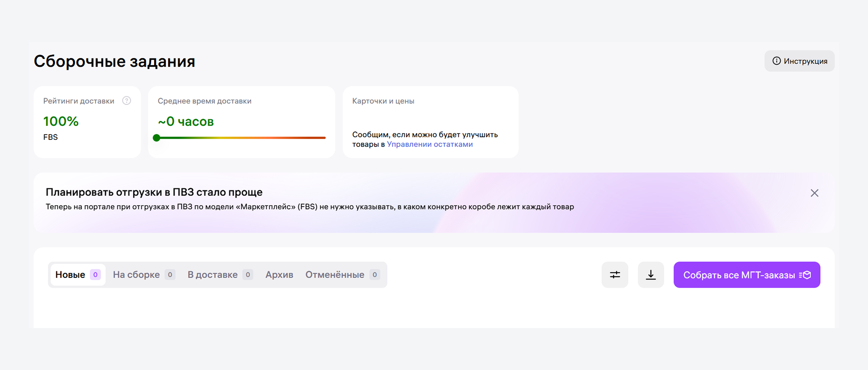Screen dimensions: 868x370
Task: Open the Карточки и цены card
Action: click(x=383, y=101)
